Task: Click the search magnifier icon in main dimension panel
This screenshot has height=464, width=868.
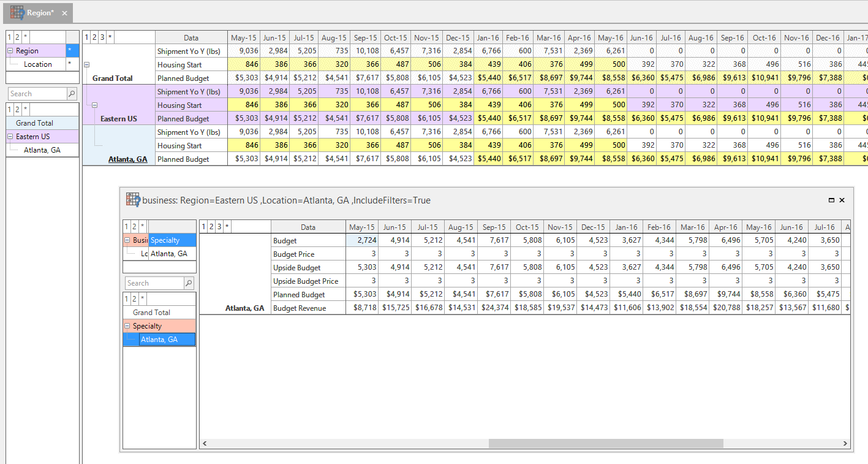Action: (72, 94)
